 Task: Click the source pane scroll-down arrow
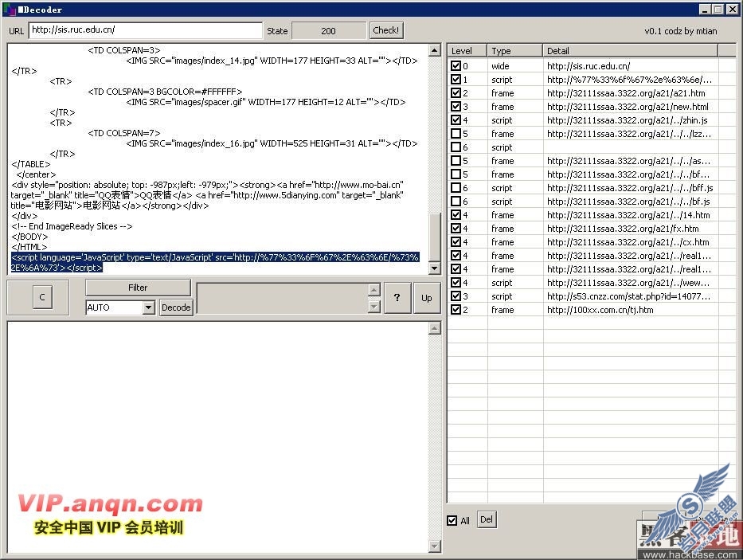click(435, 268)
